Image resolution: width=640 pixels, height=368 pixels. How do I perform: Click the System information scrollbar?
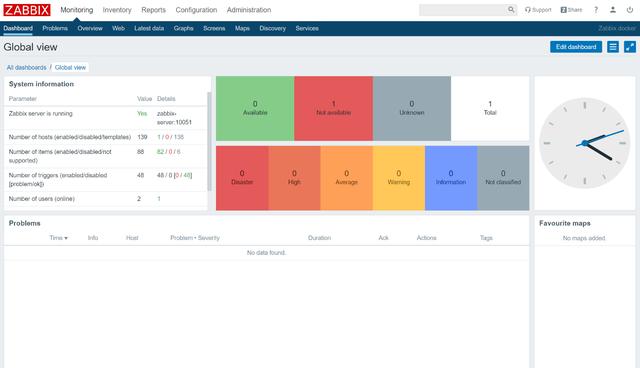point(209,141)
